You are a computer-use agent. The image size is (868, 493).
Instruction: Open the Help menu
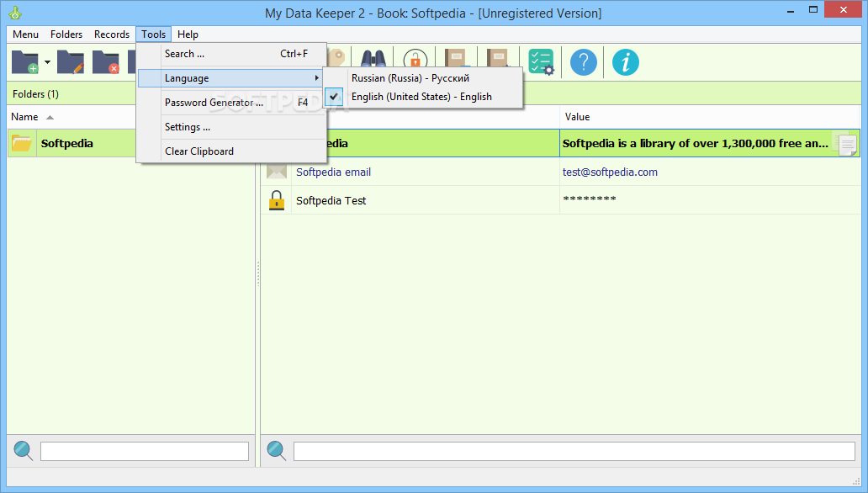coord(188,34)
